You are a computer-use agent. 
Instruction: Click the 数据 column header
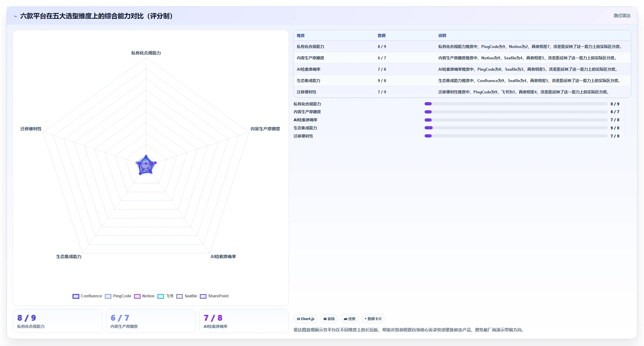[x=381, y=36]
